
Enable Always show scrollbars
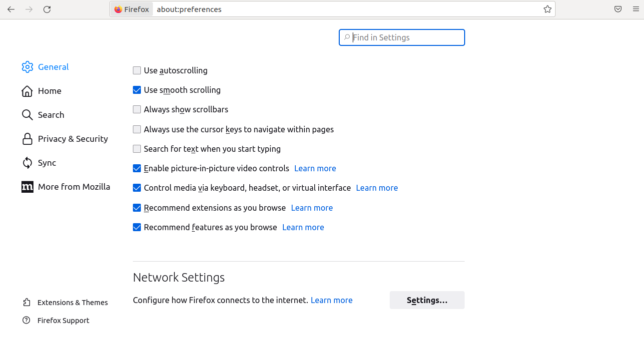tap(137, 109)
